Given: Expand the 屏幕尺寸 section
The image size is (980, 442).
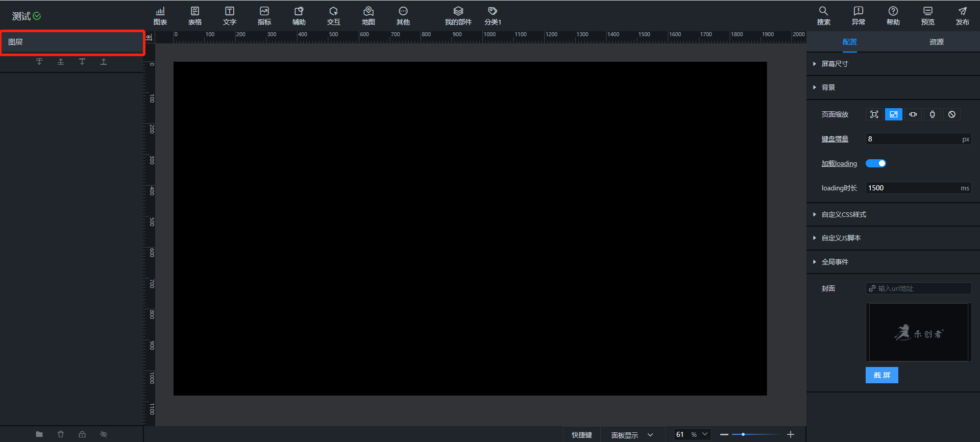Looking at the screenshot, I should [835, 64].
